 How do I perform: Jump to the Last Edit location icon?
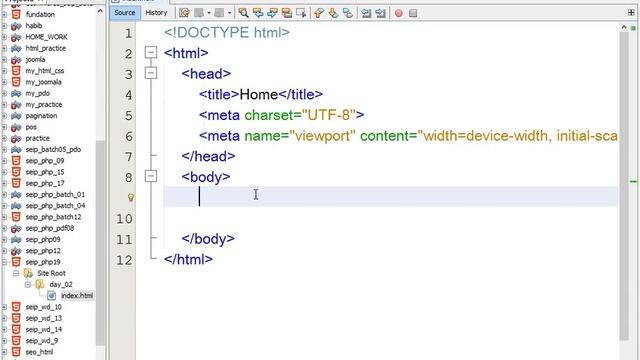[184, 13]
